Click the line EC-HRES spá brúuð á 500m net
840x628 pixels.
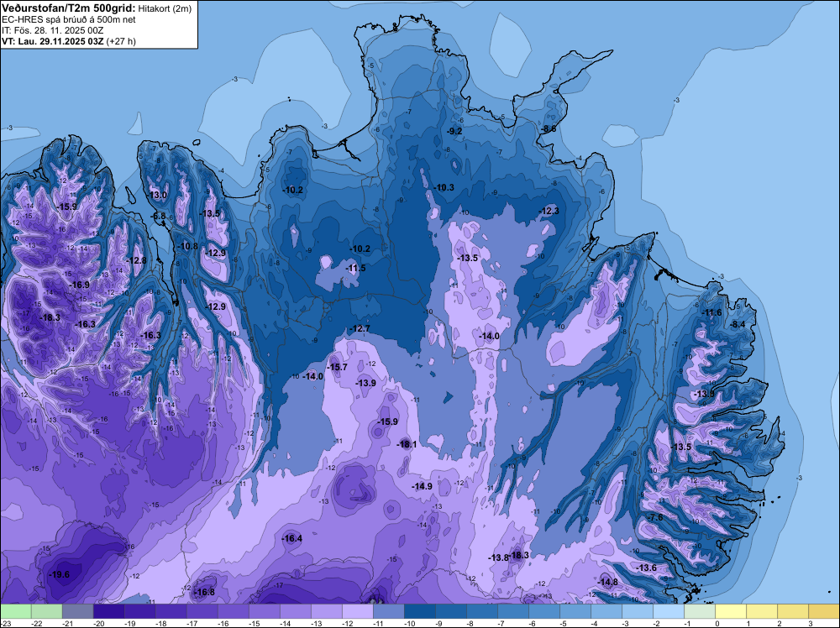pyautogui.click(x=69, y=19)
